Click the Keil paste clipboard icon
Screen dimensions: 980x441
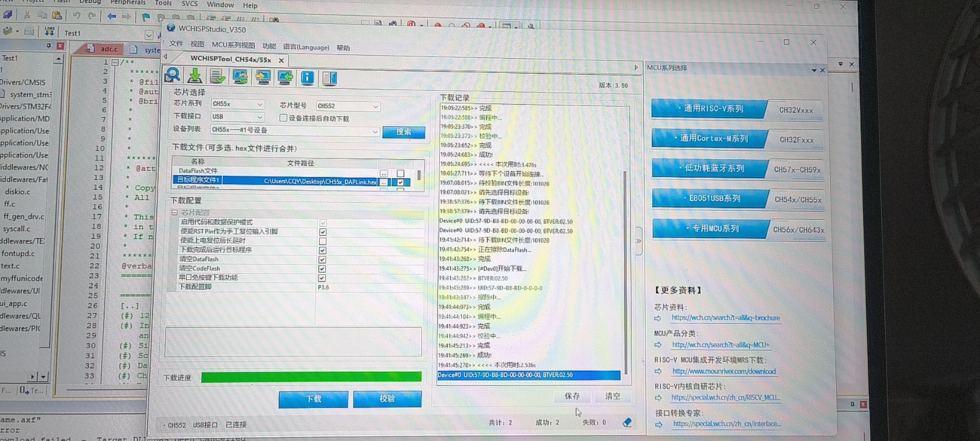pos(57,16)
